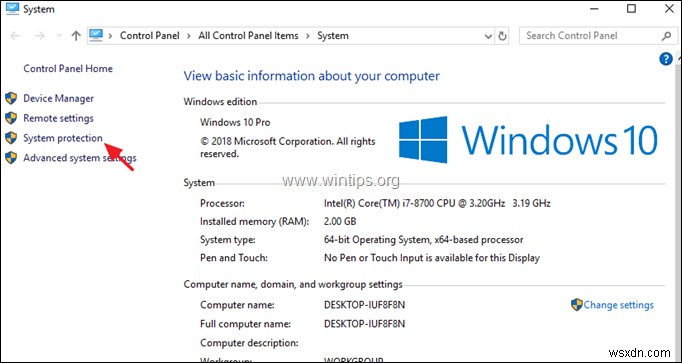
Task: Open Help with the question mark icon
Action: (x=666, y=59)
